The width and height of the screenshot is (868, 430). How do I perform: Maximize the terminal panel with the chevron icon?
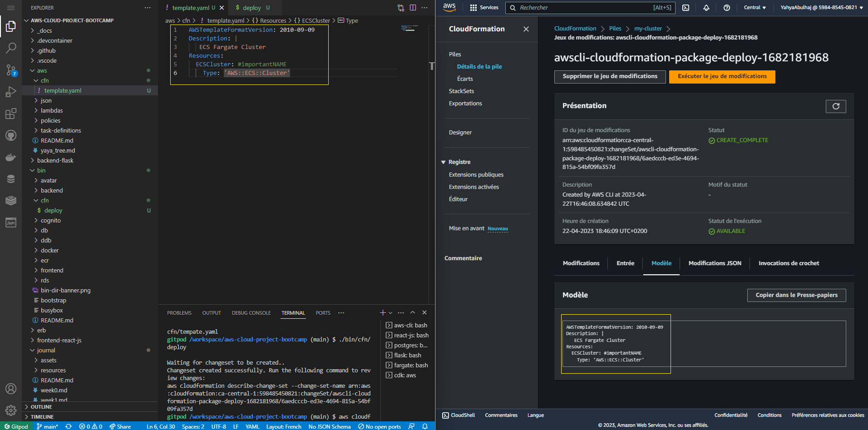click(413, 312)
